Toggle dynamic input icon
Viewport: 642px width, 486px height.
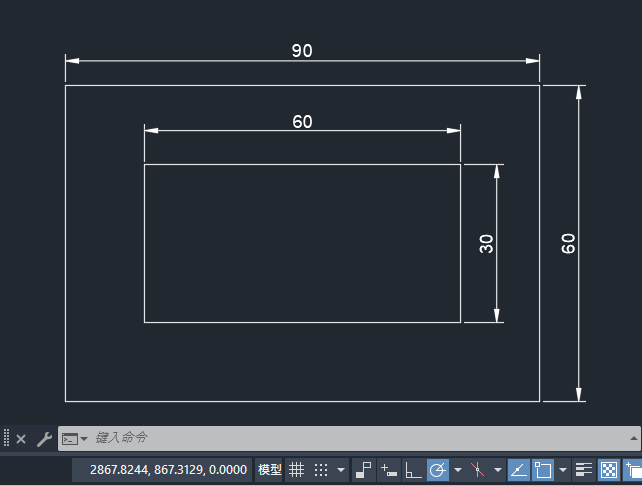click(x=389, y=470)
